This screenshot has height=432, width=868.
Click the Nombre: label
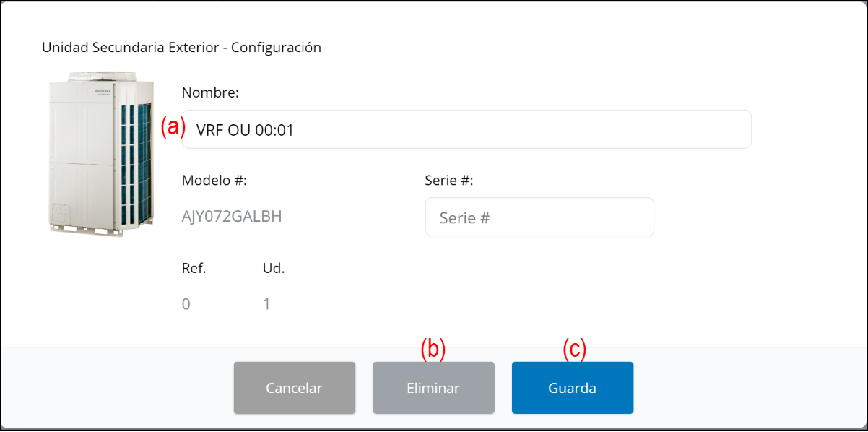(x=210, y=92)
